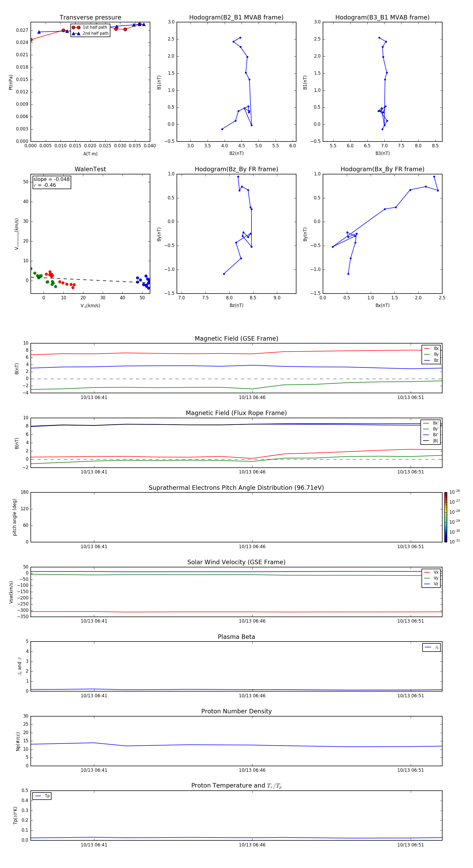Click the '10^-31' colorbar bottom label
The image size is (473, 868).
[455, 542]
